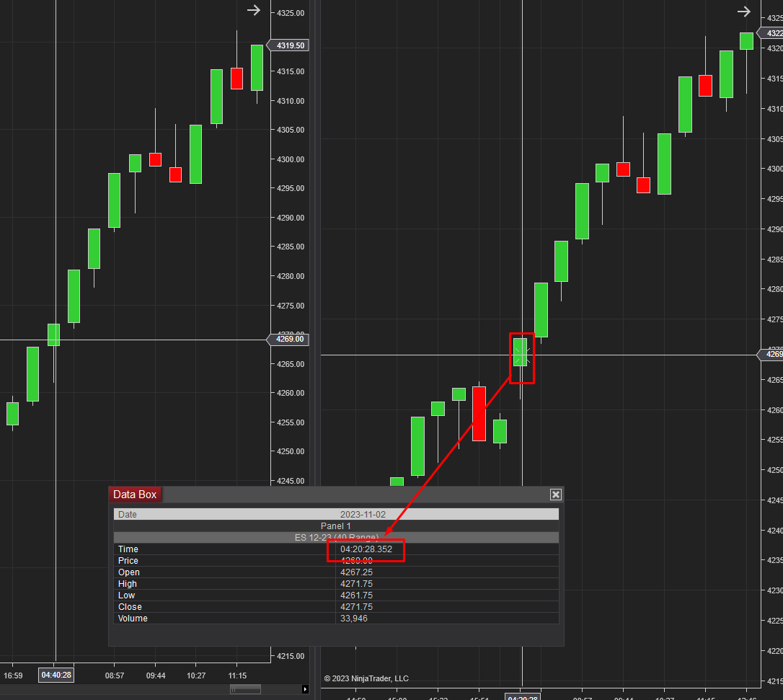The height and width of the screenshot is (700, 783).
Task: Click the 4280.00 price label on left axis
Action: 291,276
